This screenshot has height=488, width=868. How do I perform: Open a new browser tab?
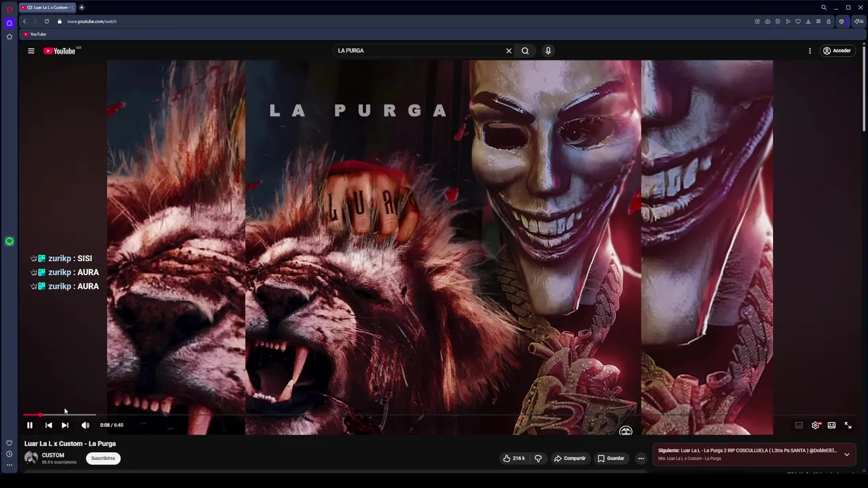pos(81,7)
